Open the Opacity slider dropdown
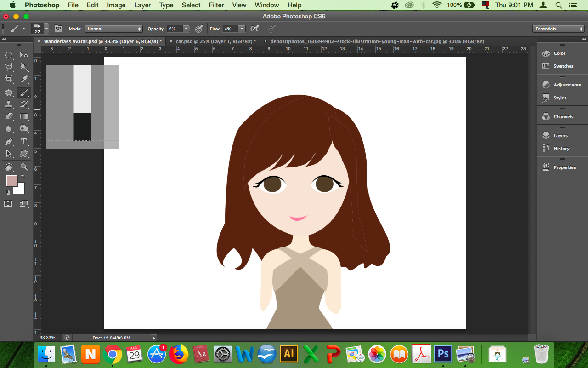 point(187,29)
